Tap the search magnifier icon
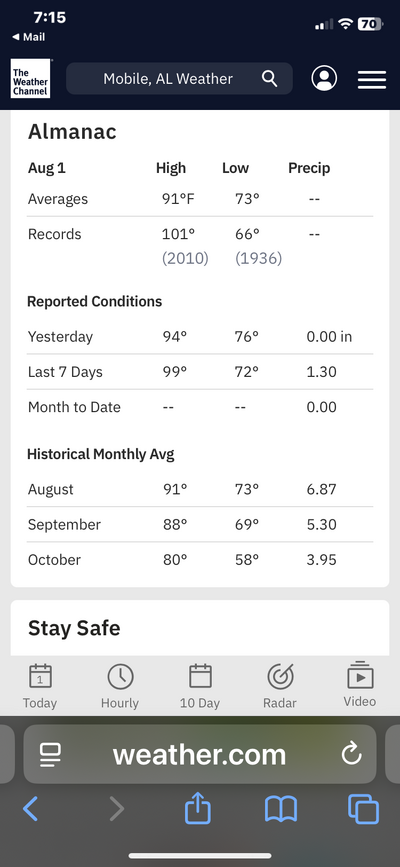Viewport: 400px width, 867px height. click(x=269, y=79)
